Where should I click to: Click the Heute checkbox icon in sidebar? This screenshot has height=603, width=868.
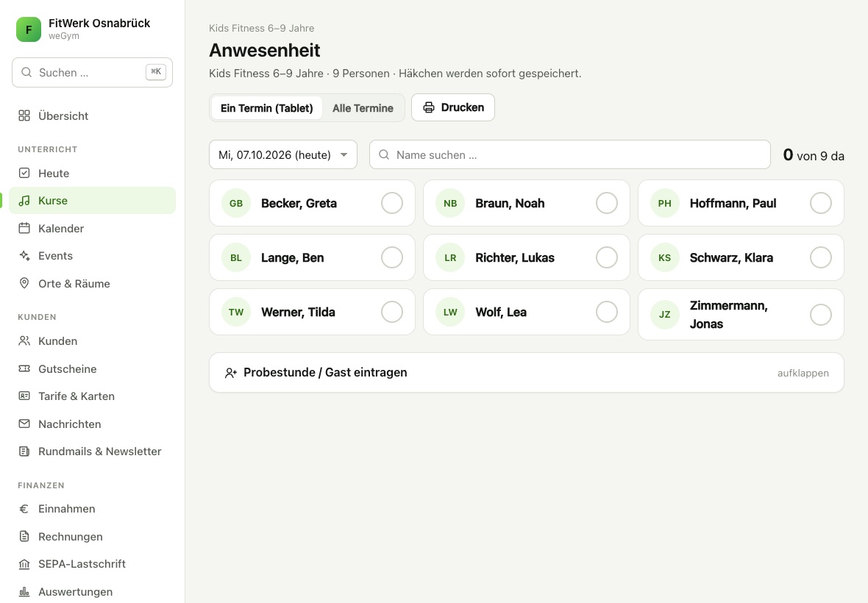(x=24, y=173)
